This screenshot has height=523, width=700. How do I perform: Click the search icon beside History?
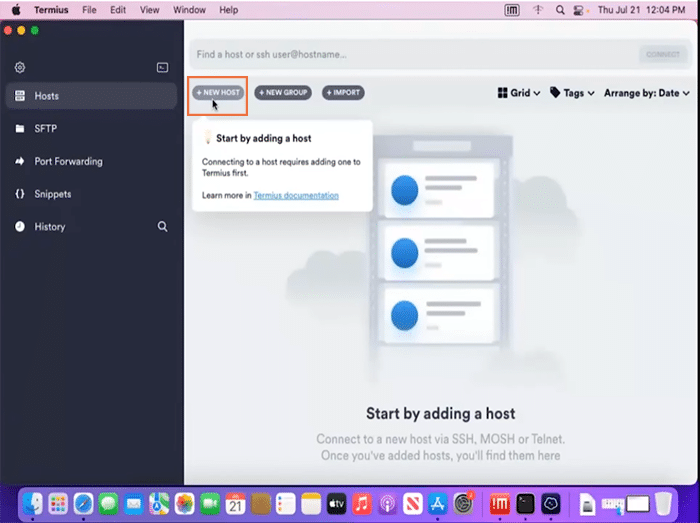point(162,227)
